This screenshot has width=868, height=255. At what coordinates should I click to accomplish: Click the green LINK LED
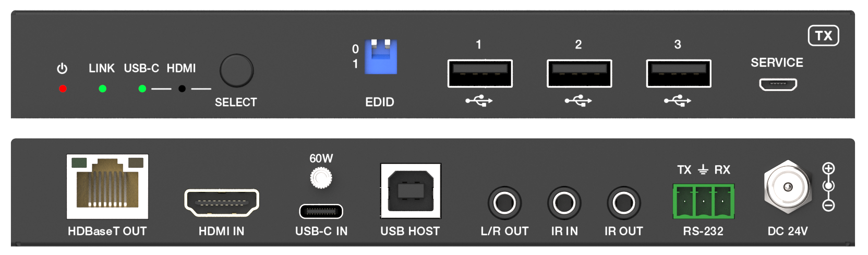tap(102, 89)
